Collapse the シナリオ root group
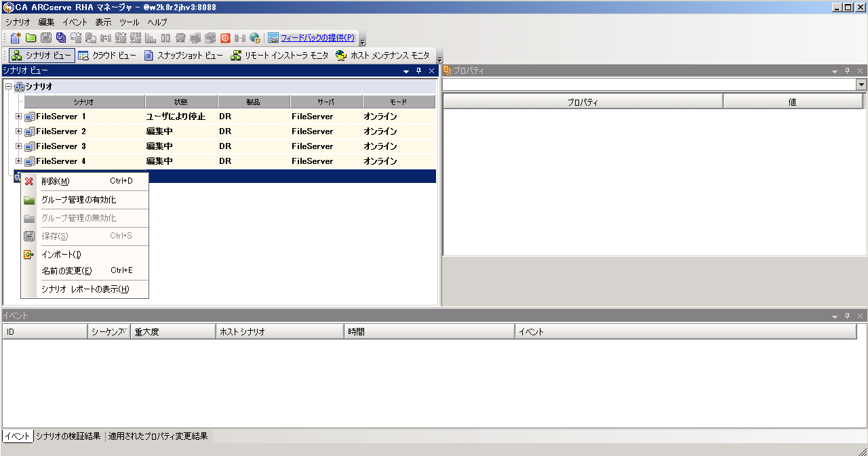The width and height of the screenshot is (868, 456). pyautogui.click(x=8, y=87)
